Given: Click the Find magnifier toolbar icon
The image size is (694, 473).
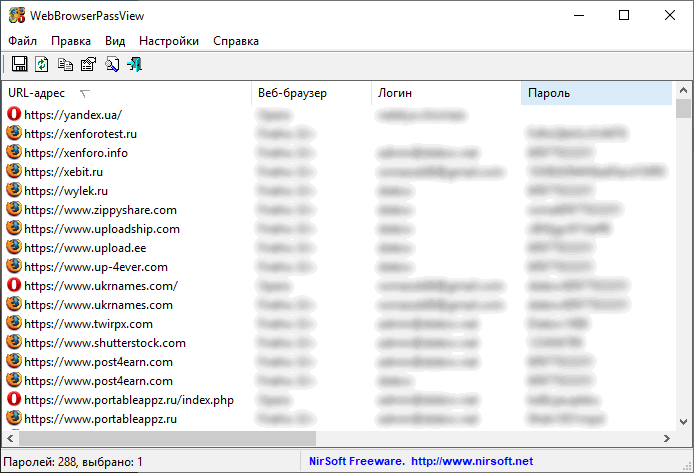Looking at the screenshot, I should point(112,65).
